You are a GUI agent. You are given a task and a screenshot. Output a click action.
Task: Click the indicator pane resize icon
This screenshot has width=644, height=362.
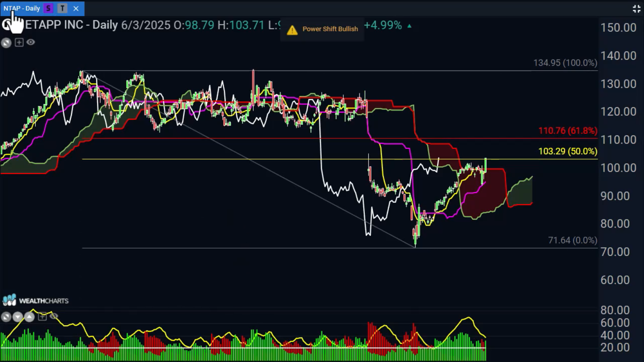[x=6, y=317]
